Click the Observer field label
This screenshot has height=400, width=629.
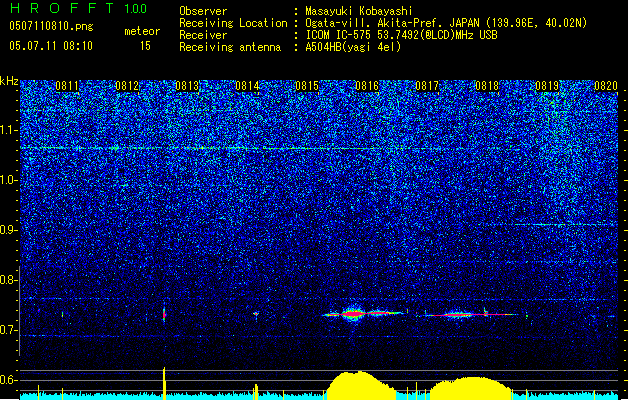tap(203, 11)
